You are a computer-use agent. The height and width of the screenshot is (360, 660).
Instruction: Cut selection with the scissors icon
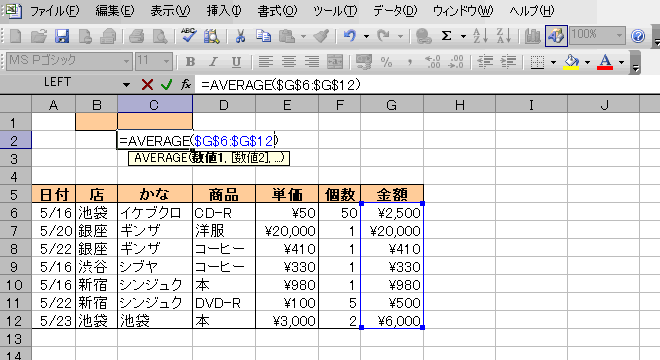click(240, 36)
